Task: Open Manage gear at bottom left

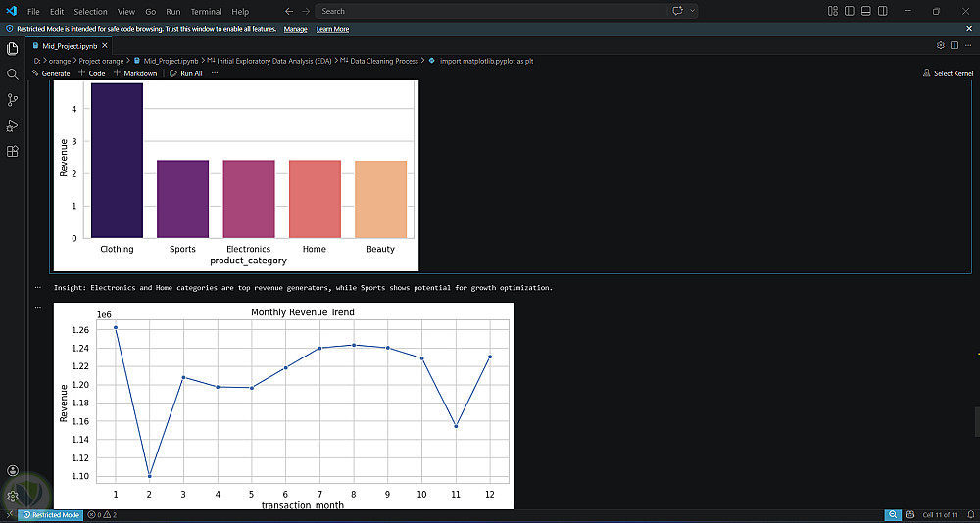Action: click(12, 497)
